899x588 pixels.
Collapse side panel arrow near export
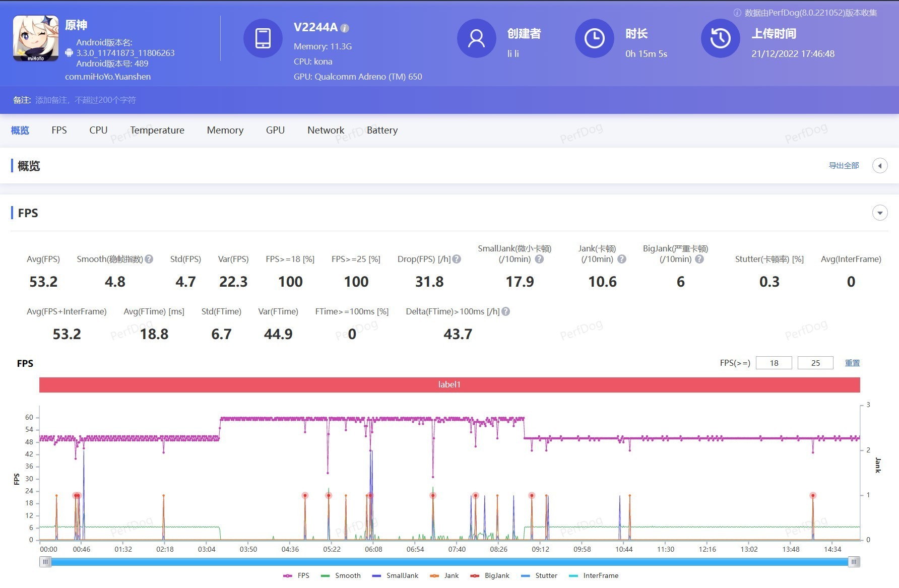[880, 166]
